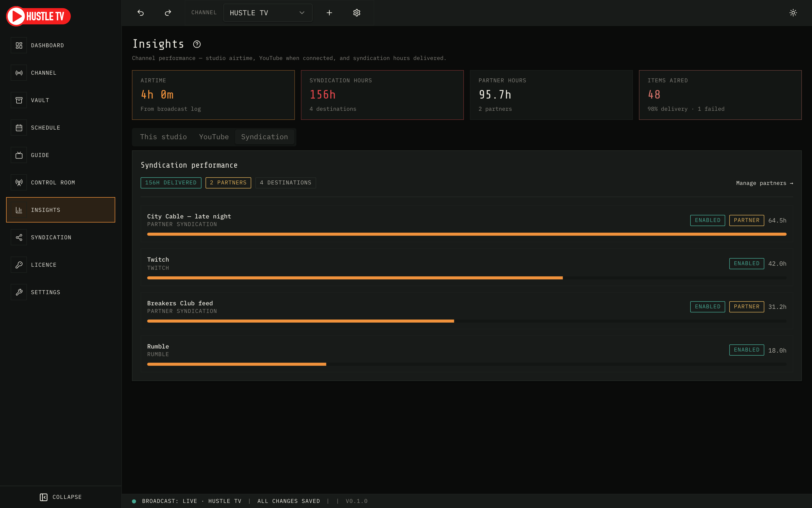Click the 64.5h value
The height and width of the screenshot is (508, 812).
coord(777,221)
